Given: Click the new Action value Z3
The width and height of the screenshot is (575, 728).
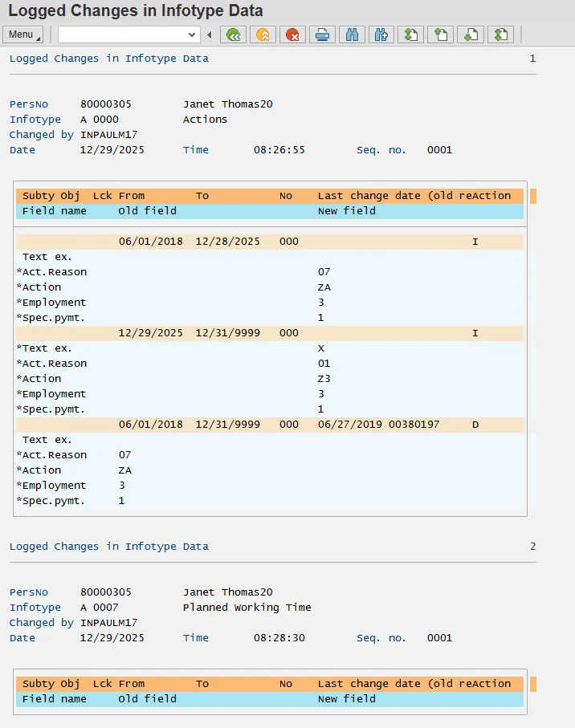Looking at the screenshot, I should (x=324, y=379).
